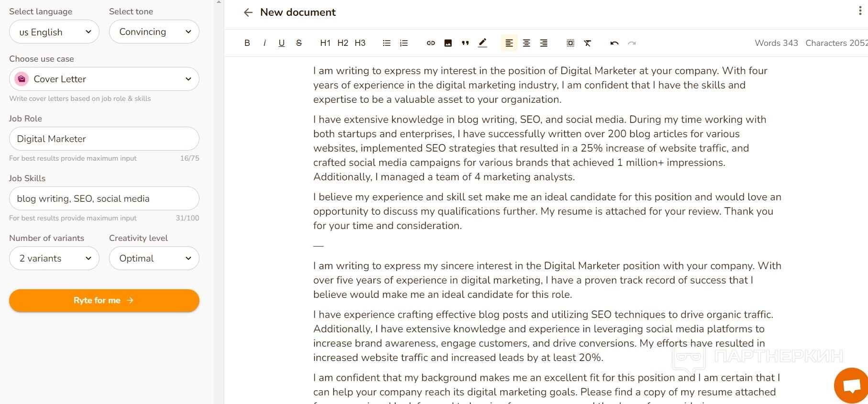Insert a bulleted list
Screen dimensions: 868x404
[x=387, y=43]
